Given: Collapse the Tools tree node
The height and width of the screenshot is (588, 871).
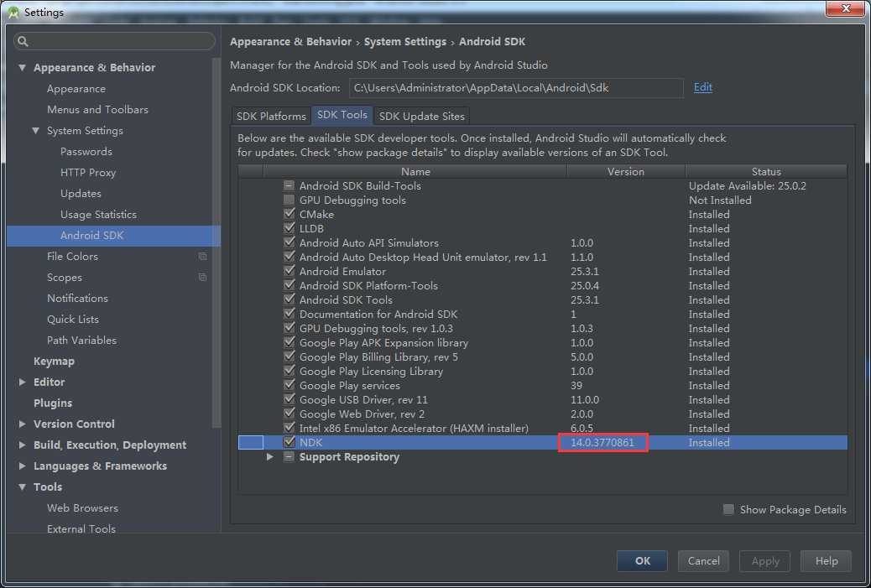Looking at the screenshot, I should click(x=22, y=487).
